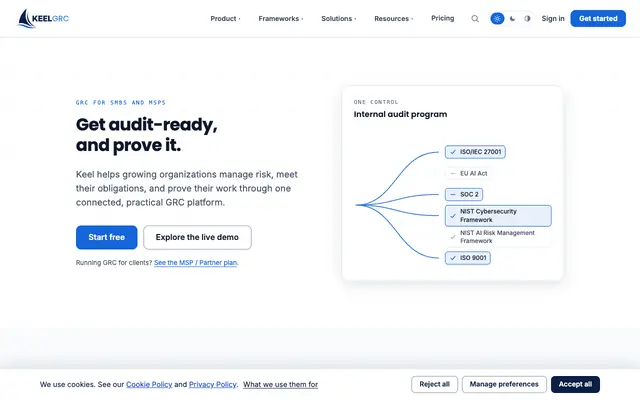Toggle the ISO/IEC 27001 framework chip

coord(475,152)
